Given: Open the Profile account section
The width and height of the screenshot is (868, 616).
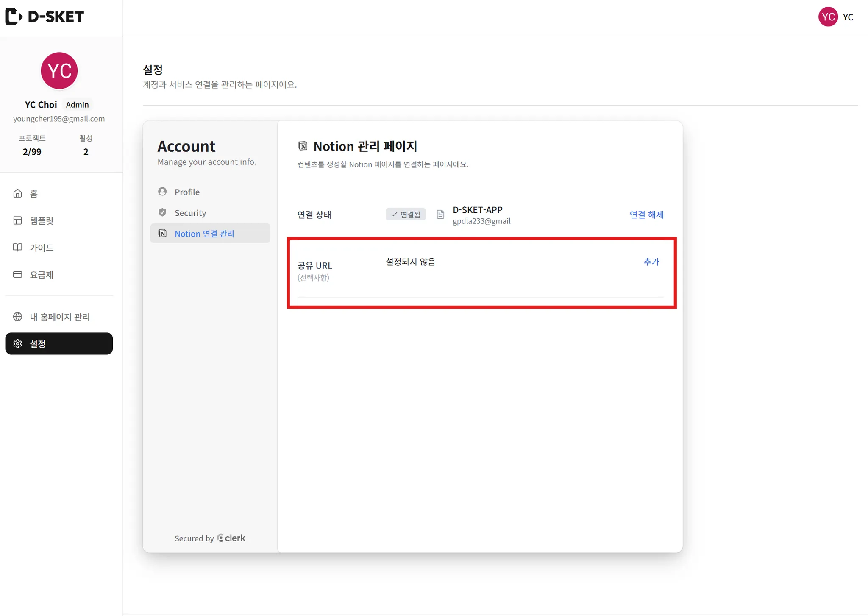Looking at the screenshot, I should point(187,192).
